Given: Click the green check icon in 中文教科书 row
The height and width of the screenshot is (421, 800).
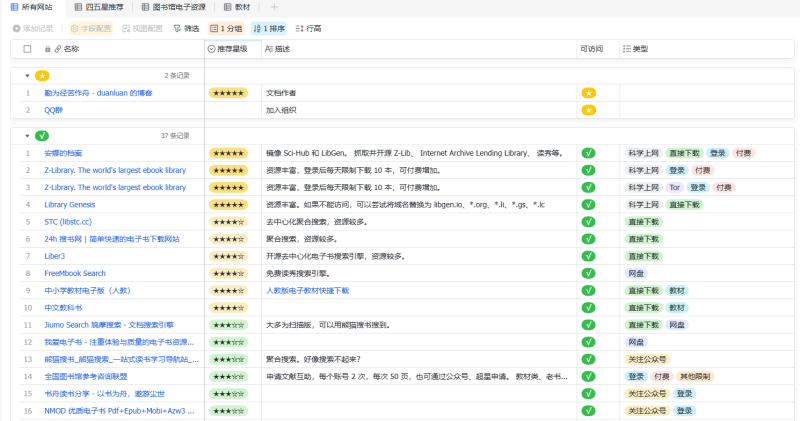Looking at the screenshot, I should [x=588, y=308].
